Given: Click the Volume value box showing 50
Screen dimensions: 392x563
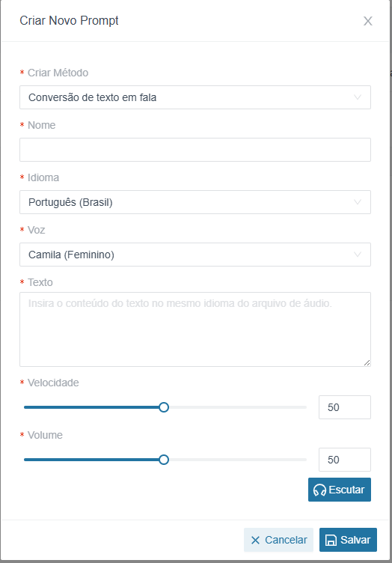Looking at the screenshot, I should click(x=345, y=460).
